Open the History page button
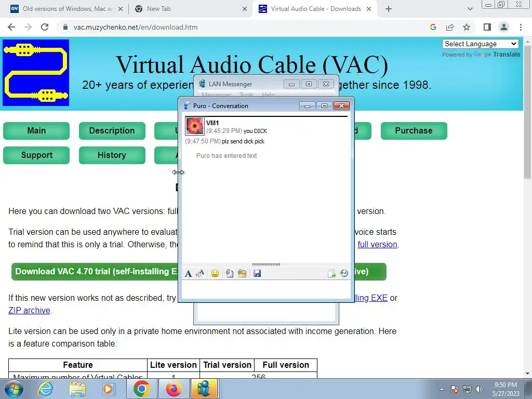The image size is (532, 399). point(112,155)
